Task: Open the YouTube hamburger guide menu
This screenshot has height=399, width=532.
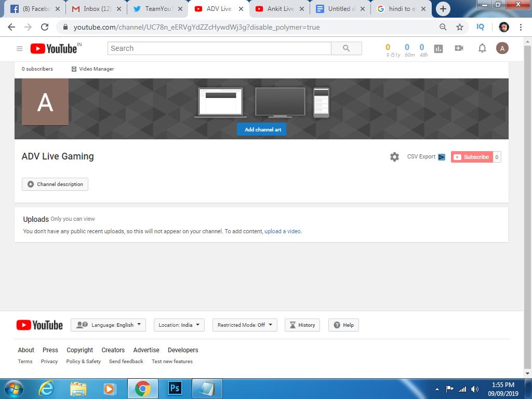Action: pyautogui.click(x=20, y=48)
